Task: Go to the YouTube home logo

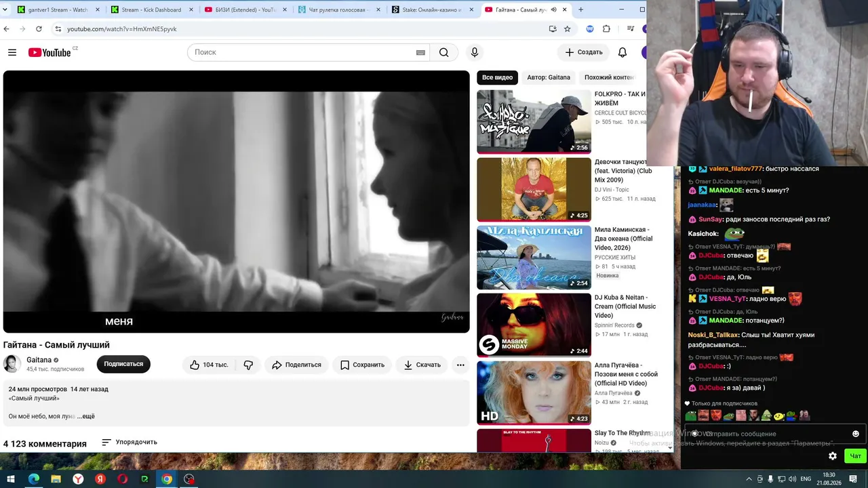Action: click(50, 52)
